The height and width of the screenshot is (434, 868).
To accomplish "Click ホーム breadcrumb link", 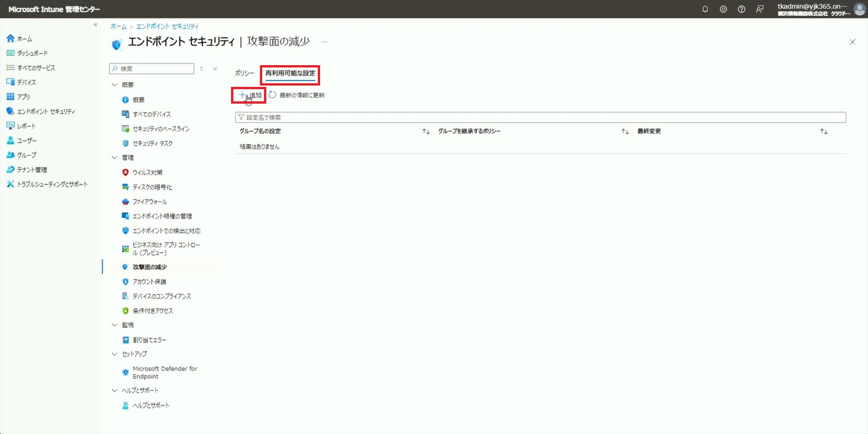I will tap(118, 26).
